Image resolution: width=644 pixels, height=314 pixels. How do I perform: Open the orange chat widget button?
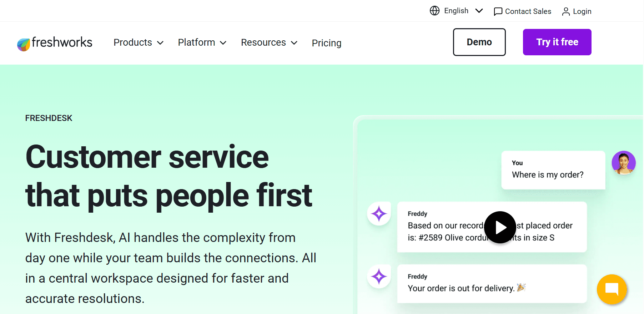(612, 289)
